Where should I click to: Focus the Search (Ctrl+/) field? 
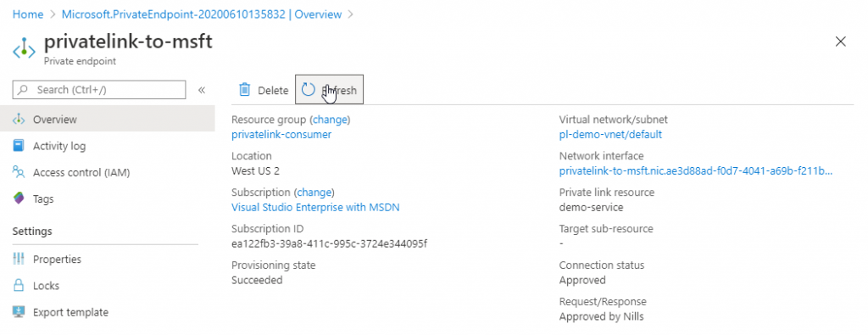point(99,90)
